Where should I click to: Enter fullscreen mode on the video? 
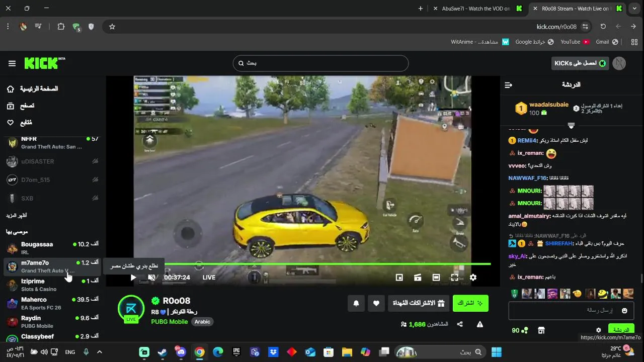point(454,278)
